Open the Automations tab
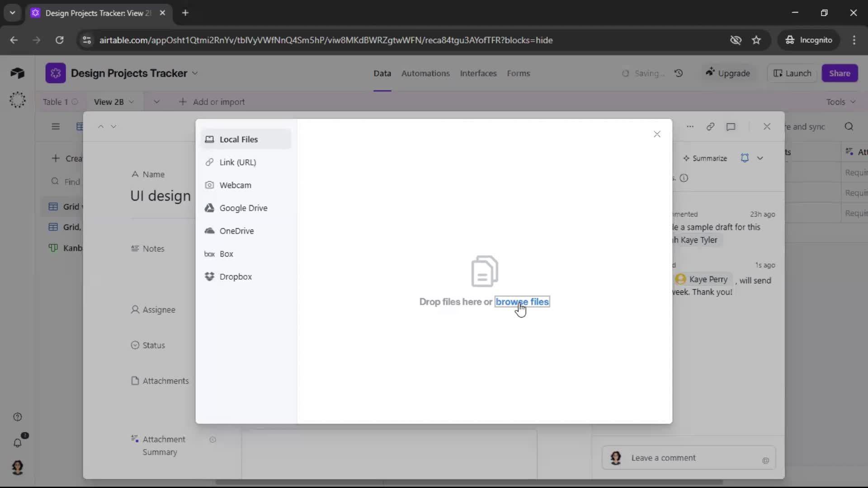The image size is (868, 488). [425, 73]
